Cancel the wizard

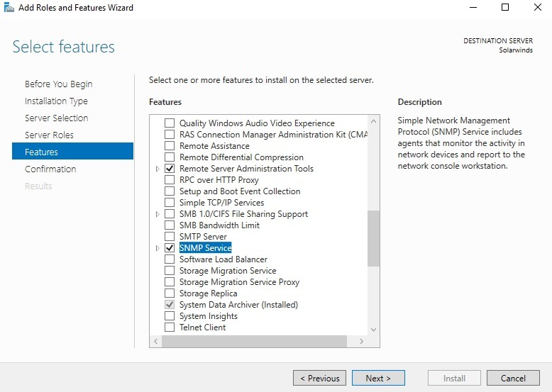(x=513, y=378)
